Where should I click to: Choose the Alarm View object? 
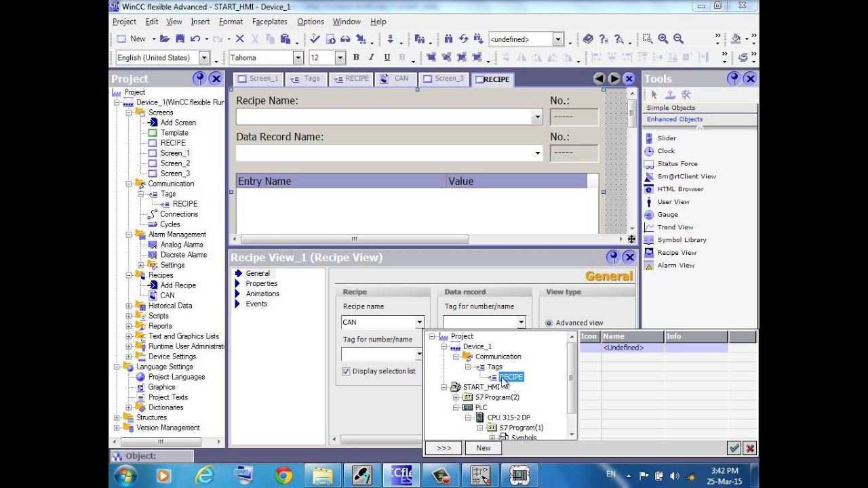(x=675, y=266)
